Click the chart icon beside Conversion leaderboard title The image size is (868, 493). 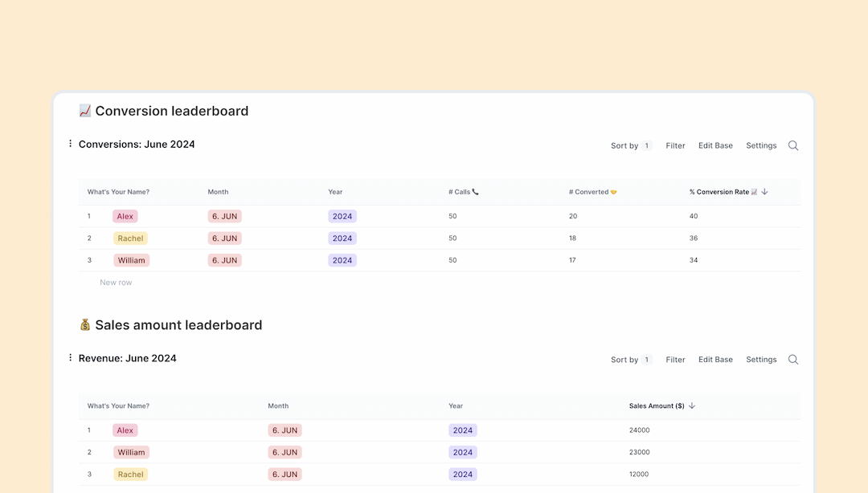84,111
